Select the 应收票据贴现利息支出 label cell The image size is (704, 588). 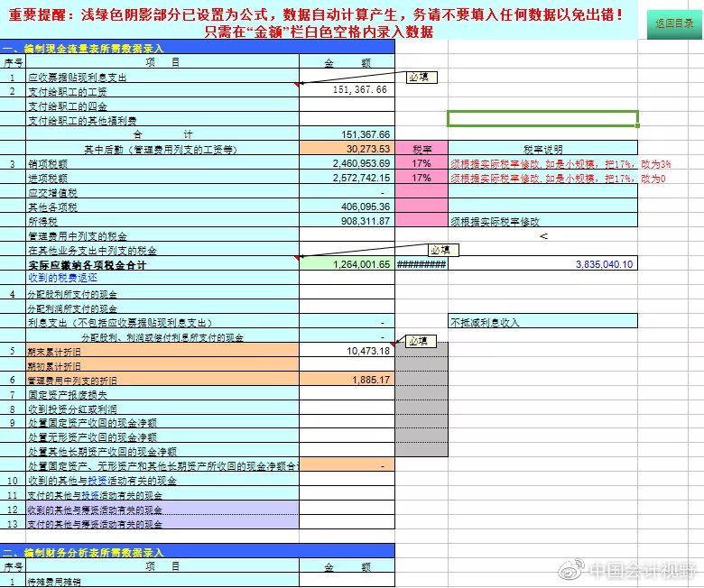pos(162,76)
